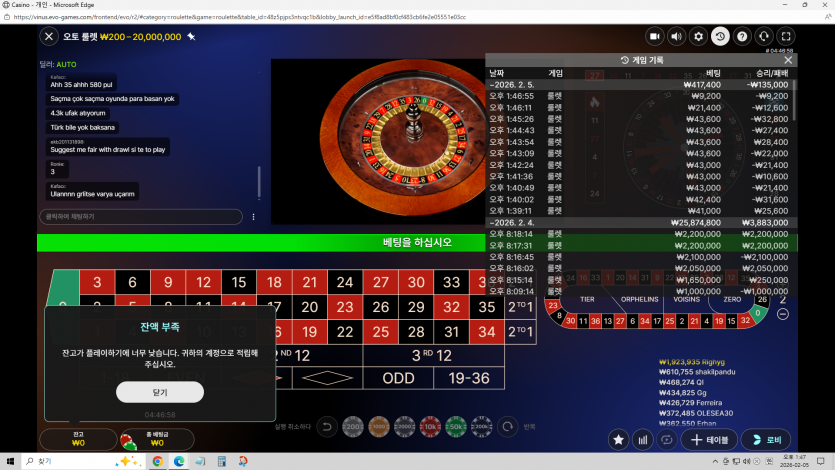Screen dimensions: 835x470
Task: Click the chat scrollbar
Action: point(259,182)
